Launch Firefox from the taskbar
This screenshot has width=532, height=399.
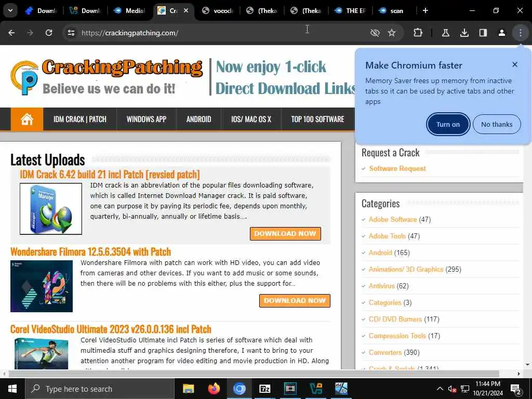[x=214, y=389]
